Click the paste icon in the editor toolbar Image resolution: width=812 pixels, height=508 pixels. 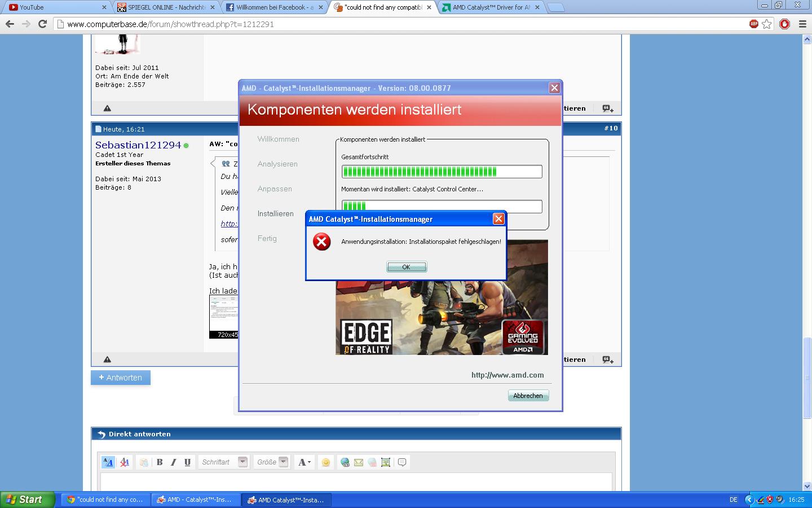[x=144, y=462]
